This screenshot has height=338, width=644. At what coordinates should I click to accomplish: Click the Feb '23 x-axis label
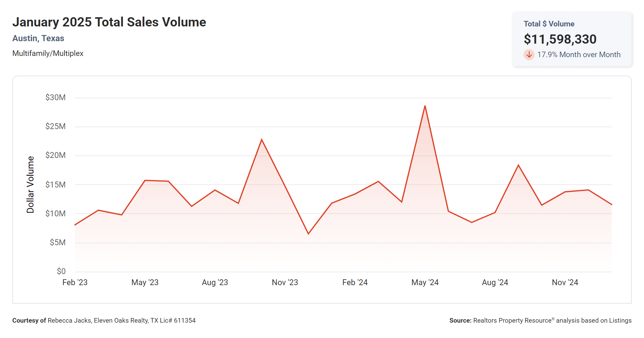click(x=75, y=282)
